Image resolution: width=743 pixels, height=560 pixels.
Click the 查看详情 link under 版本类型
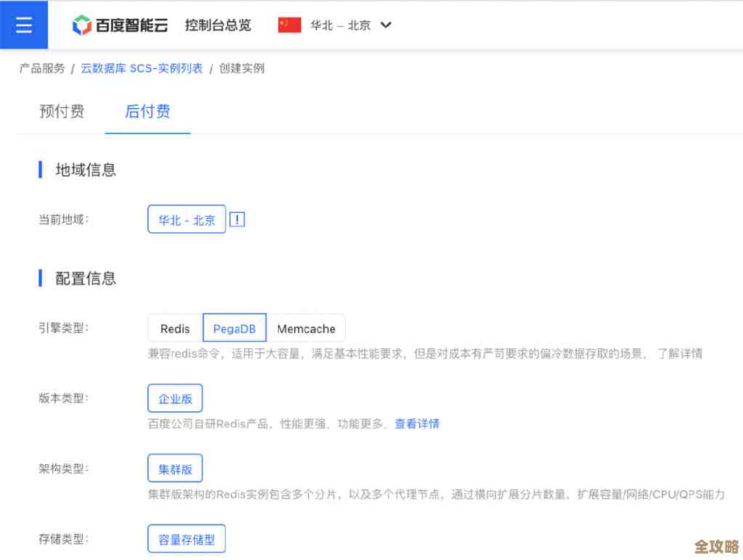click(417, 424)
